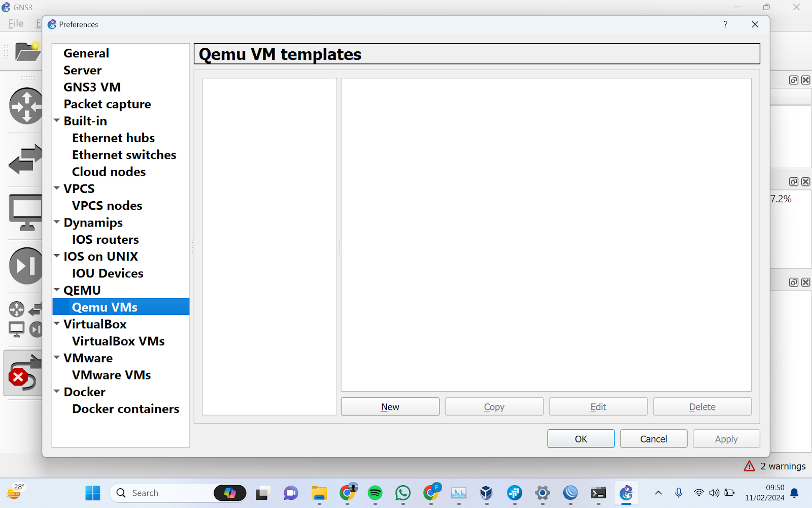Viewport: 812px width, 508px height.
Task: Open Packet capture preferences
Action: [107, 104]
